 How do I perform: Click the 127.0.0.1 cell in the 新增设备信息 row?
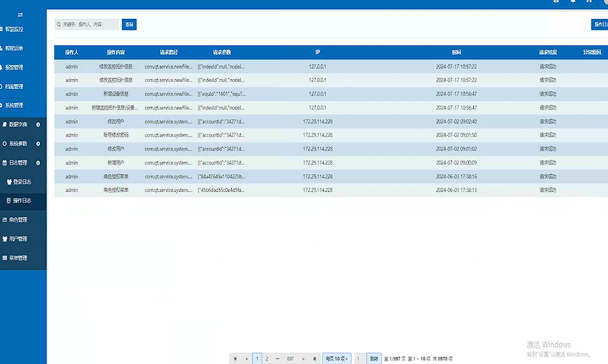pyautogui.click(x=318, y=94)
